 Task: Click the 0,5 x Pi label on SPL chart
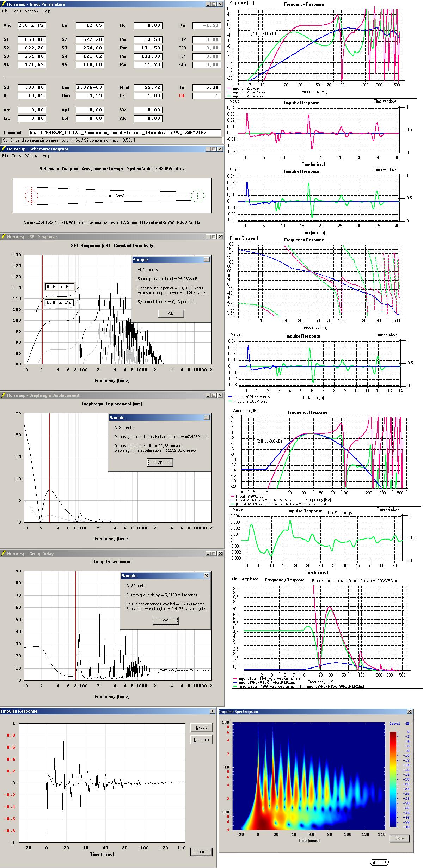[x=59, y=287]
